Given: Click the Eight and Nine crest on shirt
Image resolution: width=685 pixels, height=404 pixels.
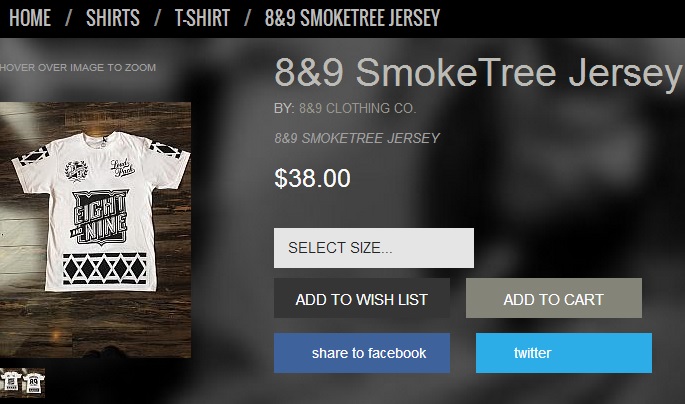Looking at the screenshot, I should pyautogui.click(x=100, y=216).
